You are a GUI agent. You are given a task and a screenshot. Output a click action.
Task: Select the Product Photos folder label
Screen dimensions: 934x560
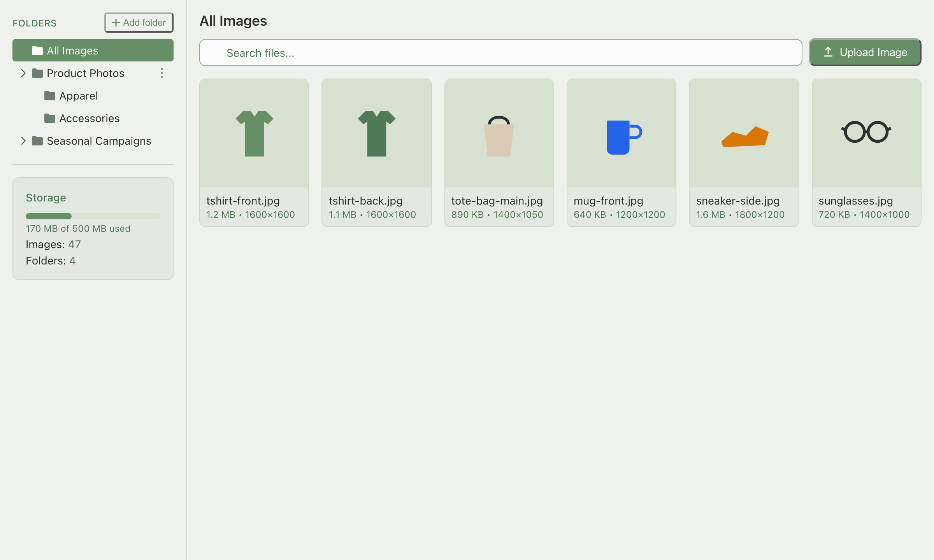point(86,73)
